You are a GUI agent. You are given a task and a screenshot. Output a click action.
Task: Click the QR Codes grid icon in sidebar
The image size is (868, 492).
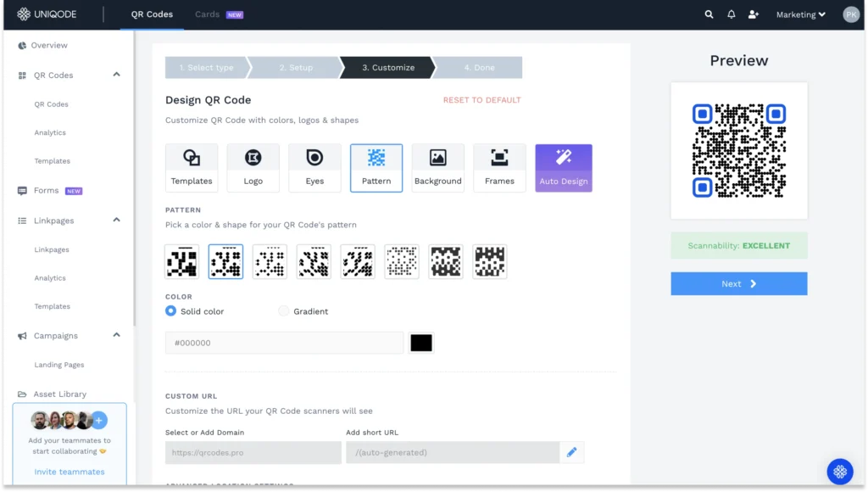21,75
